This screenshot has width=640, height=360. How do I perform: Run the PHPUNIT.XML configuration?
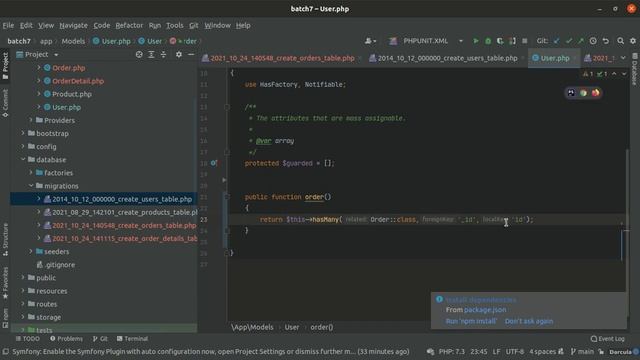coord(476,41)
